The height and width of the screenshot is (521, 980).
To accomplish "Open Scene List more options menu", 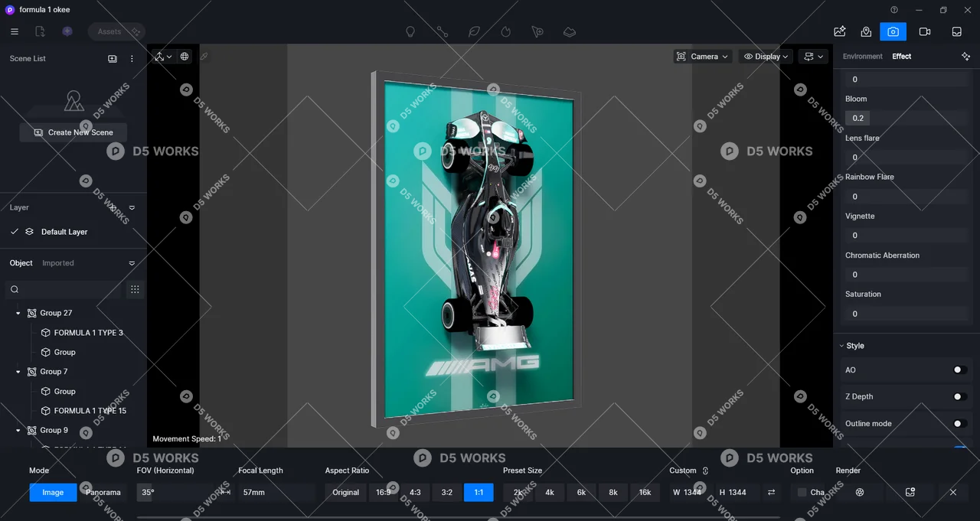I will pos(132,58).
